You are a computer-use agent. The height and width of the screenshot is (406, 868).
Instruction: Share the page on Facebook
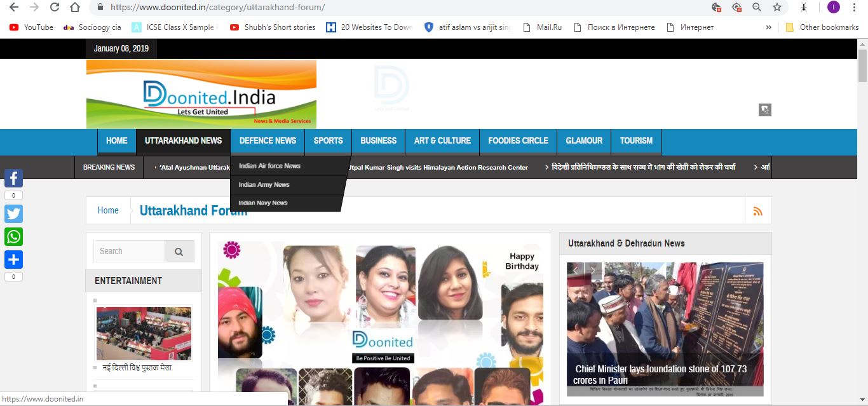[13, 179]
